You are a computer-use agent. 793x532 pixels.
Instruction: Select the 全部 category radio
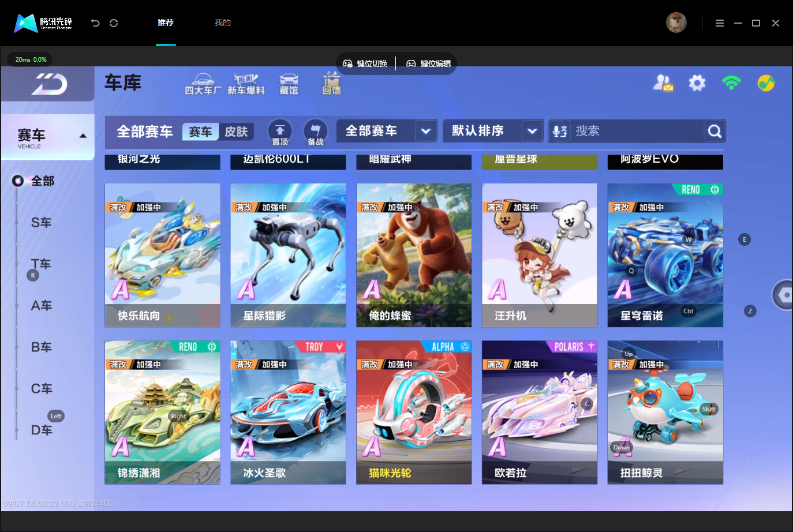coord(18,181)
